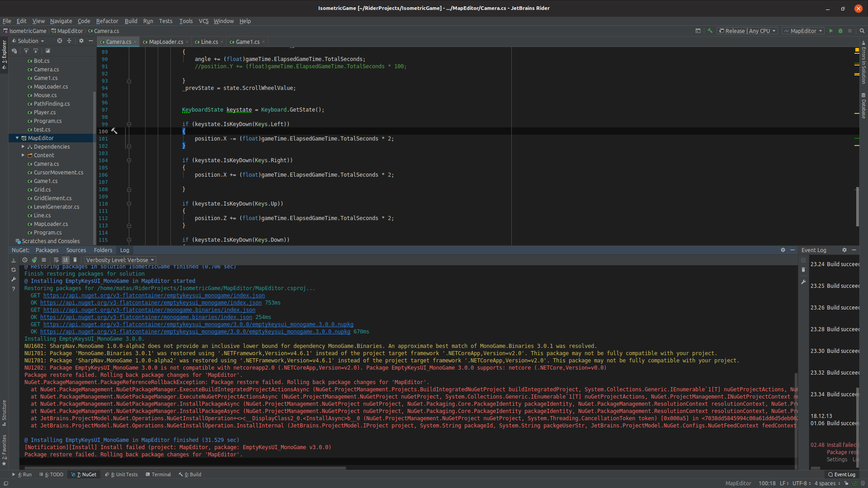Open NuGet help question mark
Image resolution: width=868 pixels, height=488 pixels.
[14, 289]
